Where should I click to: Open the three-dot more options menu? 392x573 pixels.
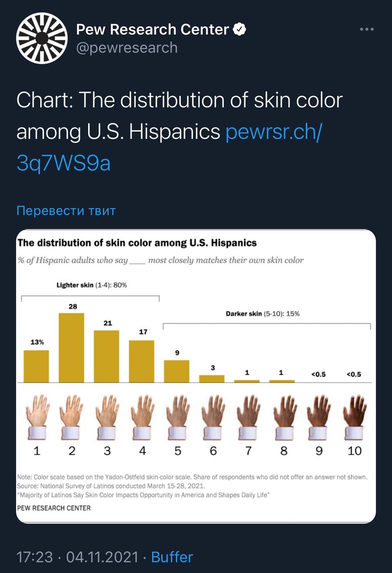click(366, 30)
